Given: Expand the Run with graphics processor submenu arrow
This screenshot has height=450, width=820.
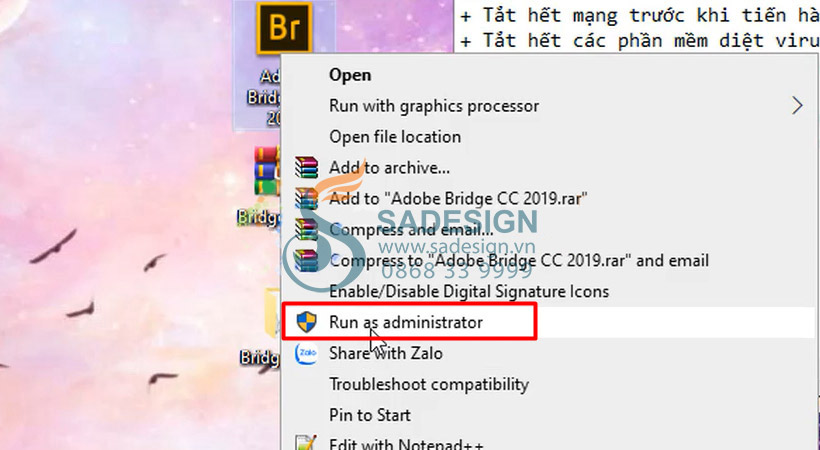Looking at the screenshot, I should (x=797, y=106).
